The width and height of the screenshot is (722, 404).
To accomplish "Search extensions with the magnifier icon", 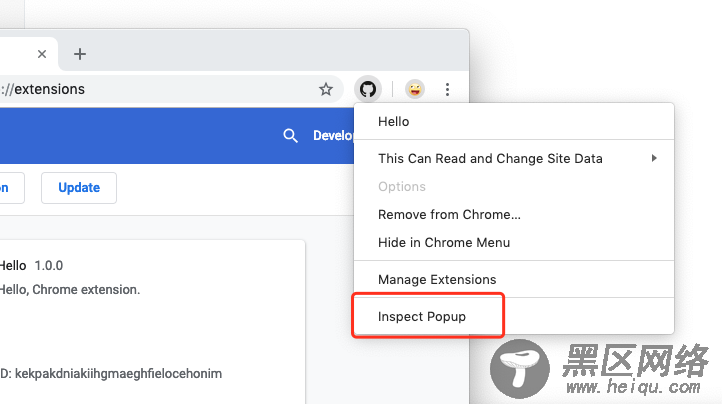I will (x=290, y=135).
